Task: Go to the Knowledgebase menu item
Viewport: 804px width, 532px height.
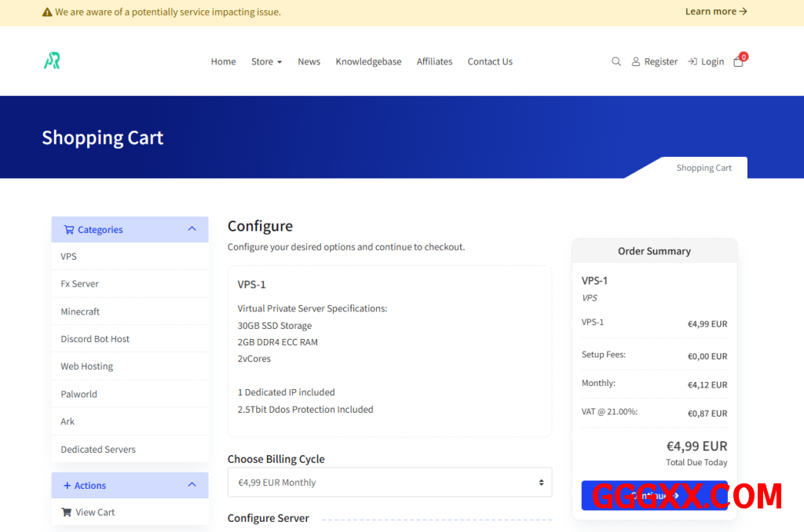Action: point(368,62)
